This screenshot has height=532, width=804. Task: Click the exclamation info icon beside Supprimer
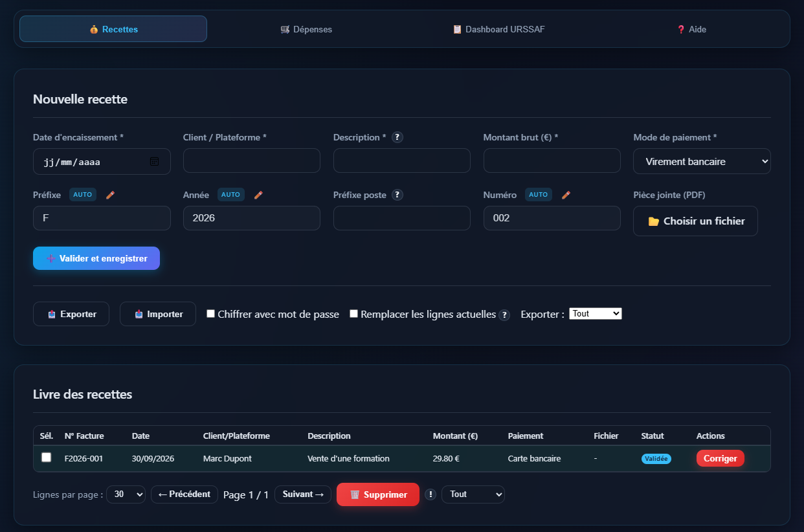coord(430,494)
